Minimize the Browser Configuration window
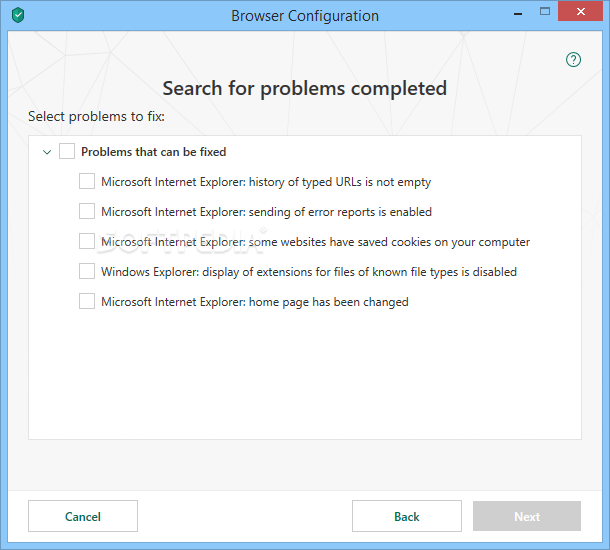This screenshot has width=610, height=550. pyautogui.click(x=518, y=14)
